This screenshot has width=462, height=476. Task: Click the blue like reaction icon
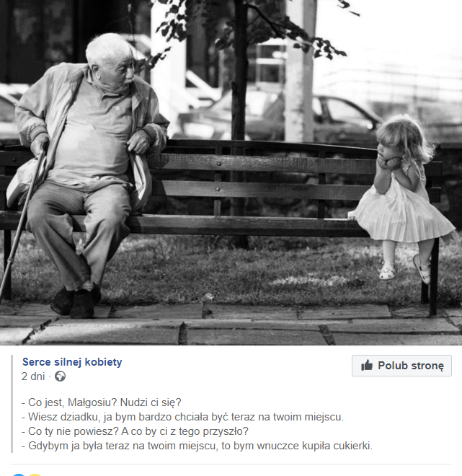[x=19, y=475]
